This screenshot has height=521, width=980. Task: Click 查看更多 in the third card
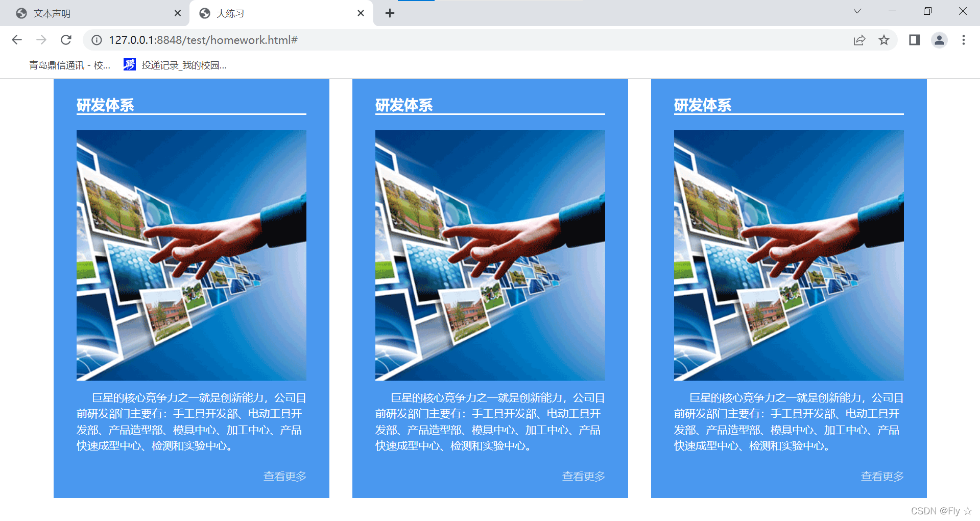pyautogui.click(x=882, y=476)
